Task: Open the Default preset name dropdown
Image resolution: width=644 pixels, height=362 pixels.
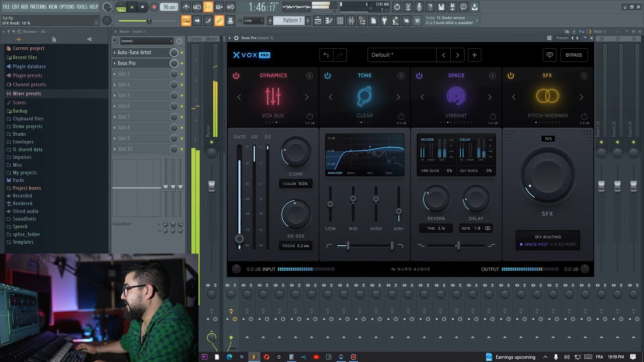Action: (x=401, y=55)
